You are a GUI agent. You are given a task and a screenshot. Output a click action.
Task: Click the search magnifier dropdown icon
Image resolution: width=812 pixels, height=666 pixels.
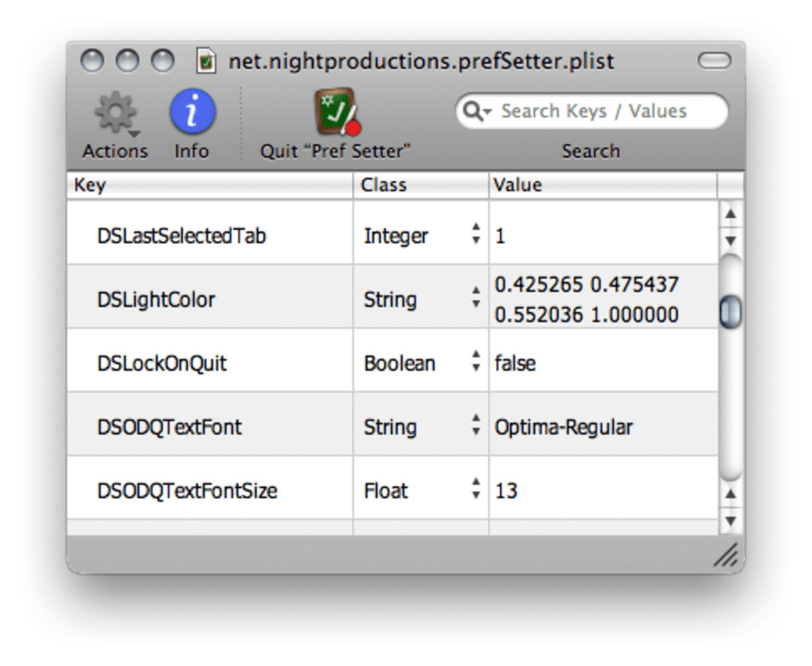pos(477,112)
